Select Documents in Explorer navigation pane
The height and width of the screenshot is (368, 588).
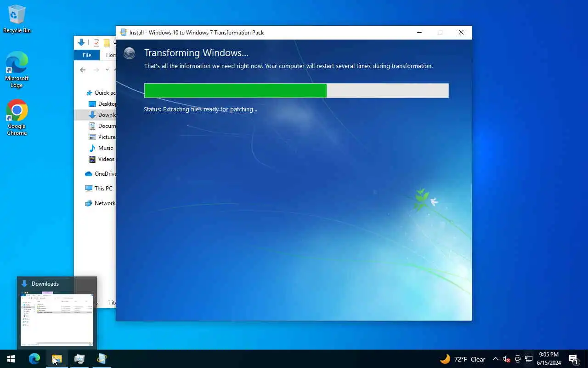[102, 126]
